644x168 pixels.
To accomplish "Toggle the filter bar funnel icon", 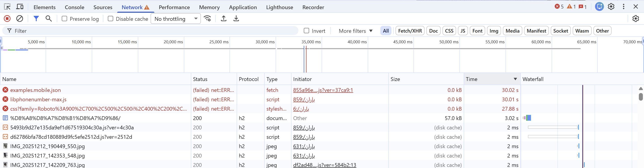I will pos(36,19).
